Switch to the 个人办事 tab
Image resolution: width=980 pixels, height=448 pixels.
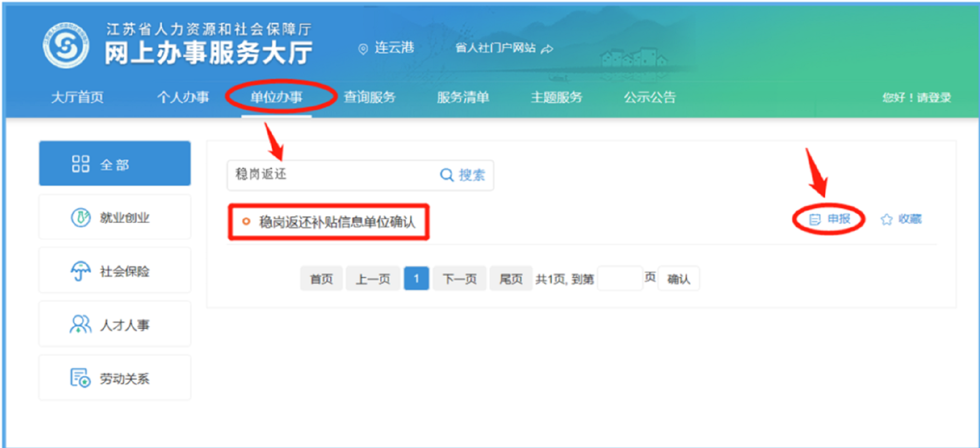[x=183, y=97]
